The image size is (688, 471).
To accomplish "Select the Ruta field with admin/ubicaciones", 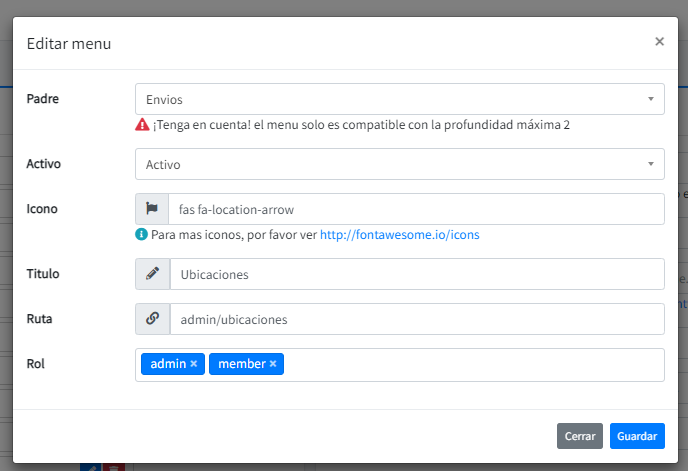I will click(x=415, y=319).
